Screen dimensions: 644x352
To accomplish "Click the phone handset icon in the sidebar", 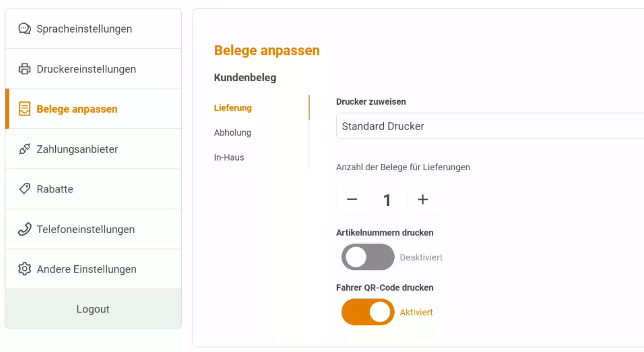I will [x=25, y=229].
